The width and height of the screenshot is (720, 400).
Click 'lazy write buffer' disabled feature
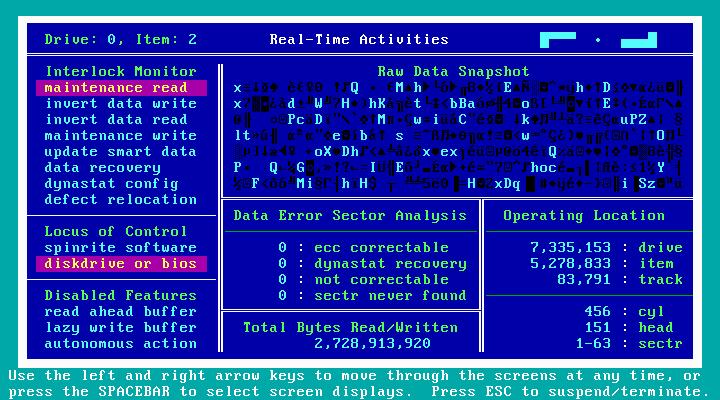coord(120,328)
